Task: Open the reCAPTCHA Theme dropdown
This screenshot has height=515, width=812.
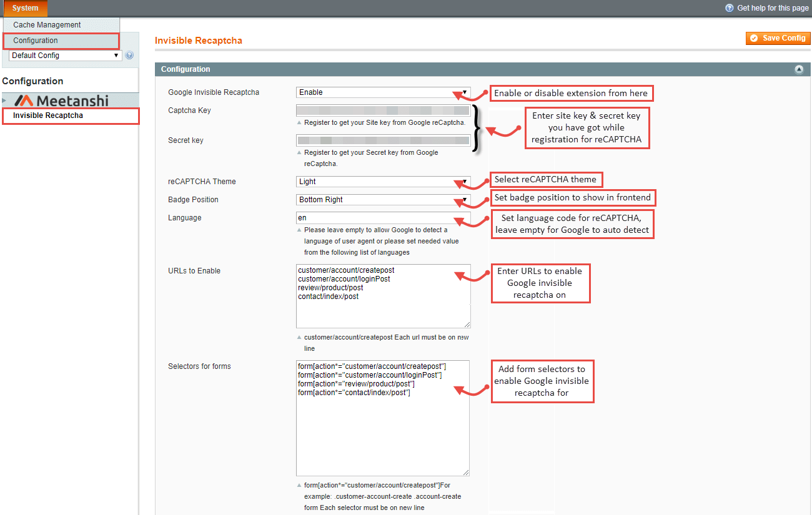Action: point(384,182)
